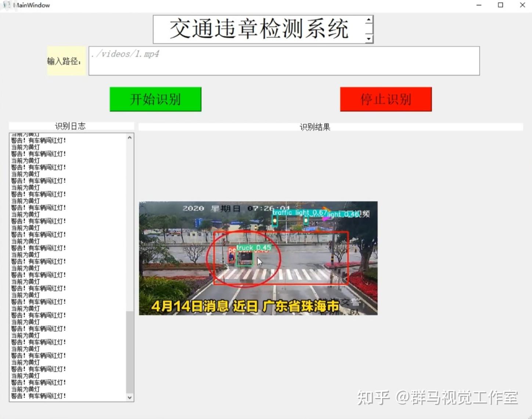
Task: Maximize the MainWindow window
Action: pyautogui.click(x=500, y=5)
